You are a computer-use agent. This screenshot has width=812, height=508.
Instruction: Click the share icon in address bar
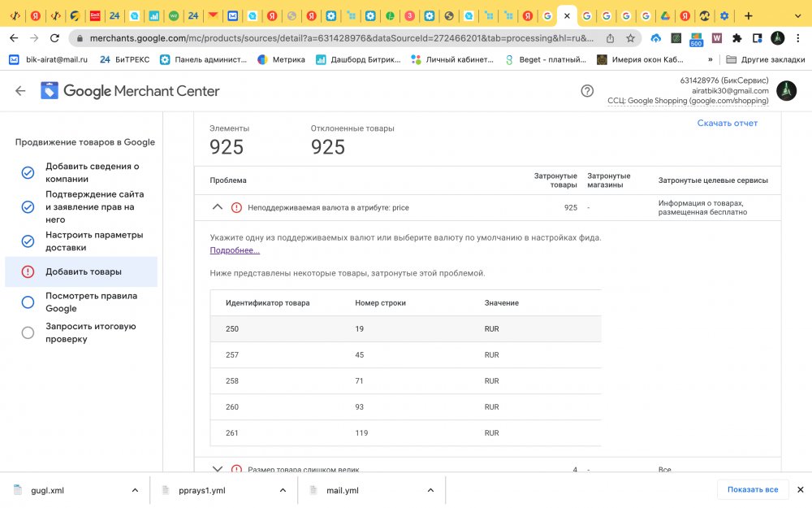[x=611, y=38]
